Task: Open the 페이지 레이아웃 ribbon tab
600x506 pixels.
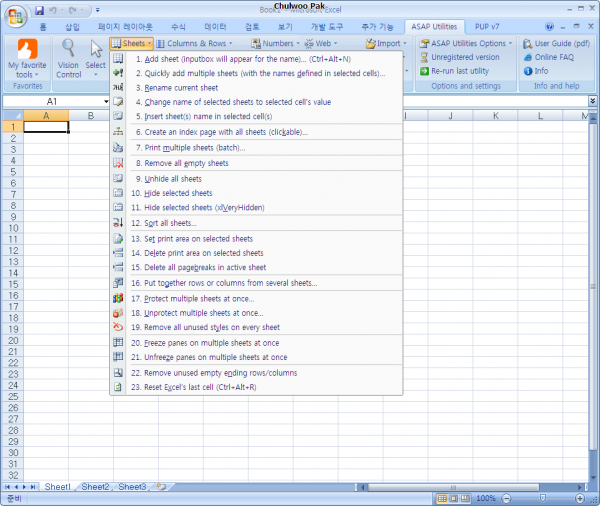Action: tap(125, 27)
